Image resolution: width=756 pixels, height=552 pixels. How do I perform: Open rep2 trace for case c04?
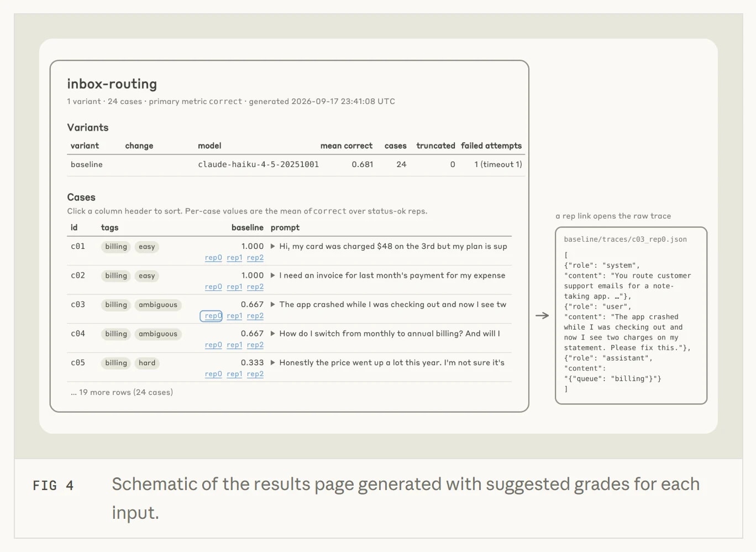coord(255,345)
